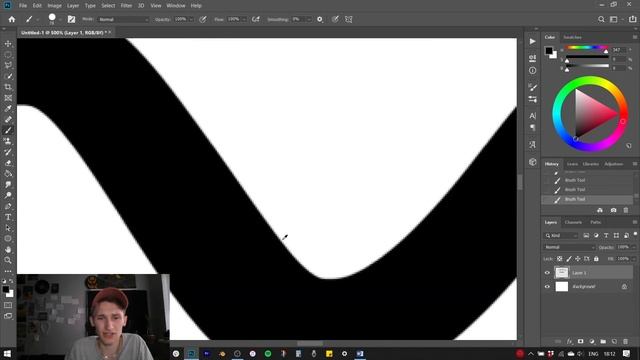
Task: Click the foreground color swatch in Color panel
Action: click(x=549, y=51)
